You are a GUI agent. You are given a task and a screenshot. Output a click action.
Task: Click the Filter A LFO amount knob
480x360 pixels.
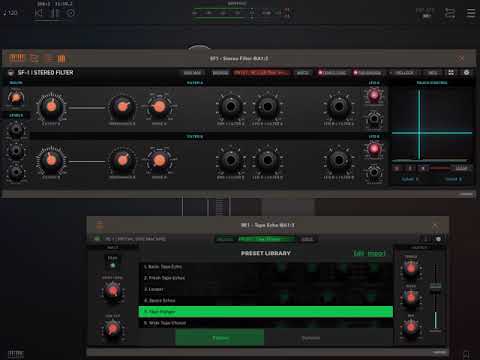click(x=267, y=107)
